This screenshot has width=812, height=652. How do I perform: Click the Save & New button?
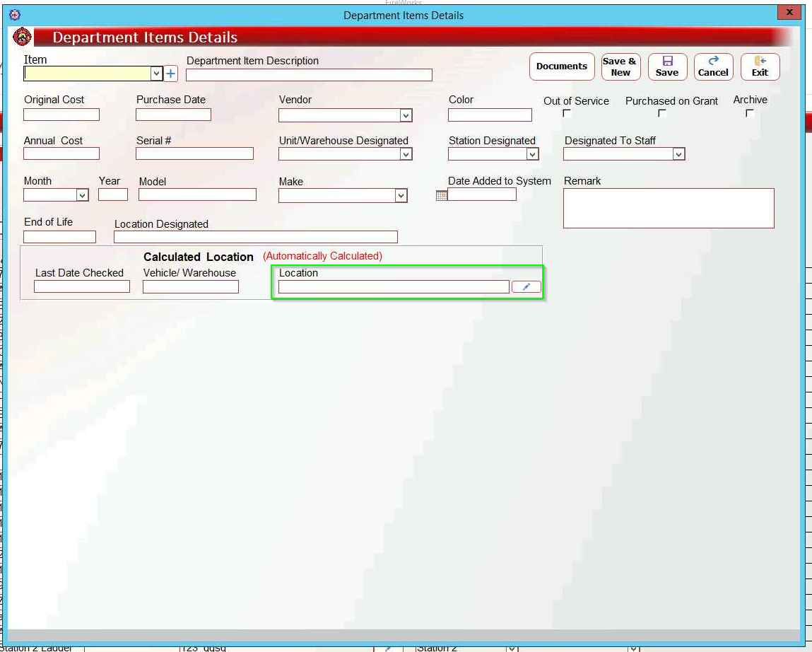(x=620, y=66)
